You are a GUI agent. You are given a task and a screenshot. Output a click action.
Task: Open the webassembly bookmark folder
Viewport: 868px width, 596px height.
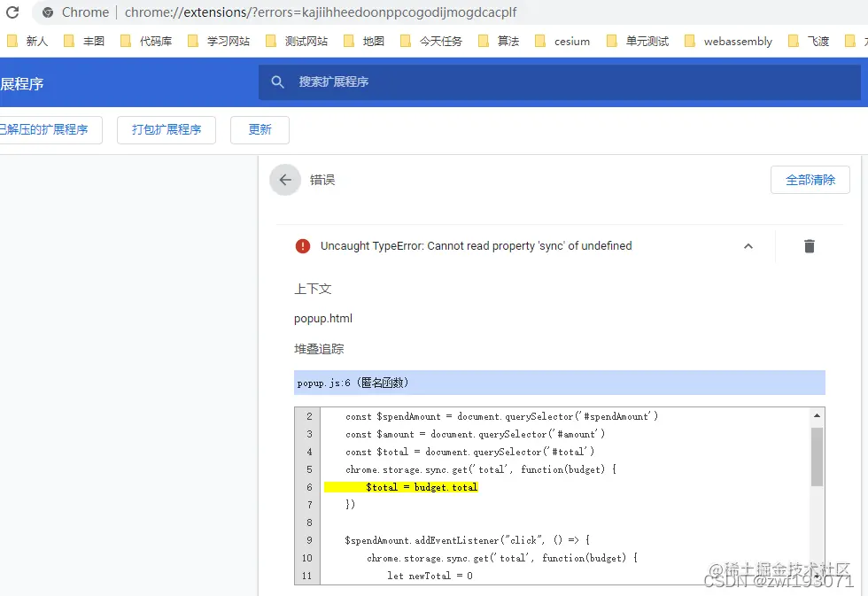tap(728, 41)
